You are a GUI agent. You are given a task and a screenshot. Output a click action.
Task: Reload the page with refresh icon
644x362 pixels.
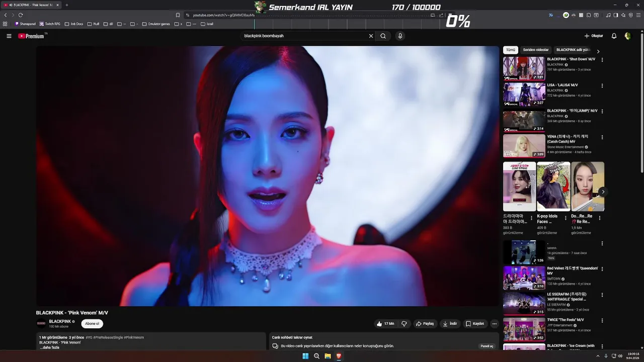[21, 15]
